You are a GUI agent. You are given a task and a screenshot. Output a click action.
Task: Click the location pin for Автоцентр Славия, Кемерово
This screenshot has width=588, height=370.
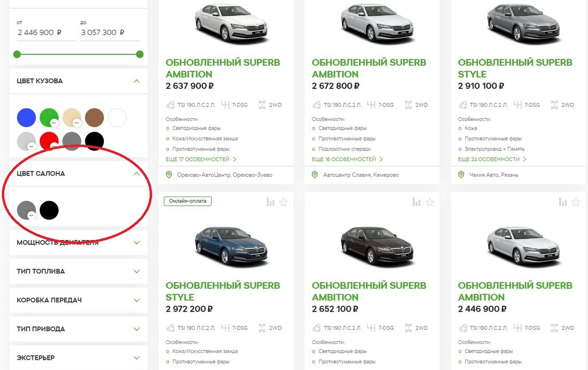pos(314,174)
